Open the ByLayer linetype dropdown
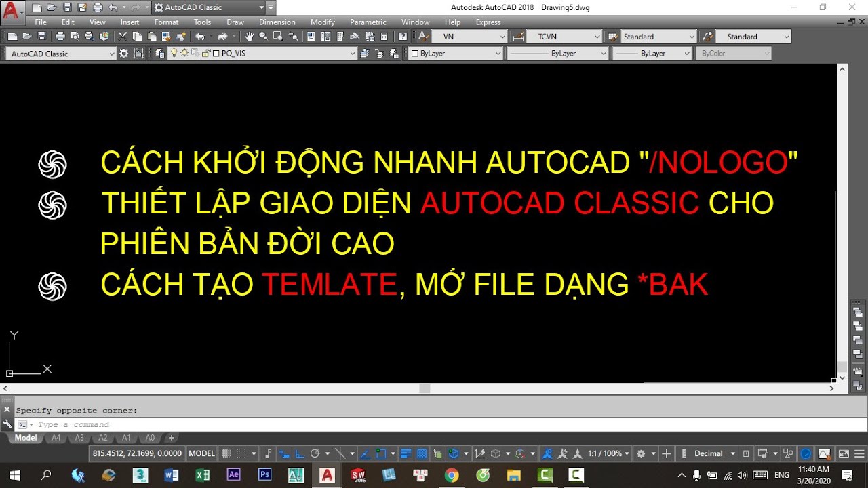The image size is (868, 488). tap(557, 54)
